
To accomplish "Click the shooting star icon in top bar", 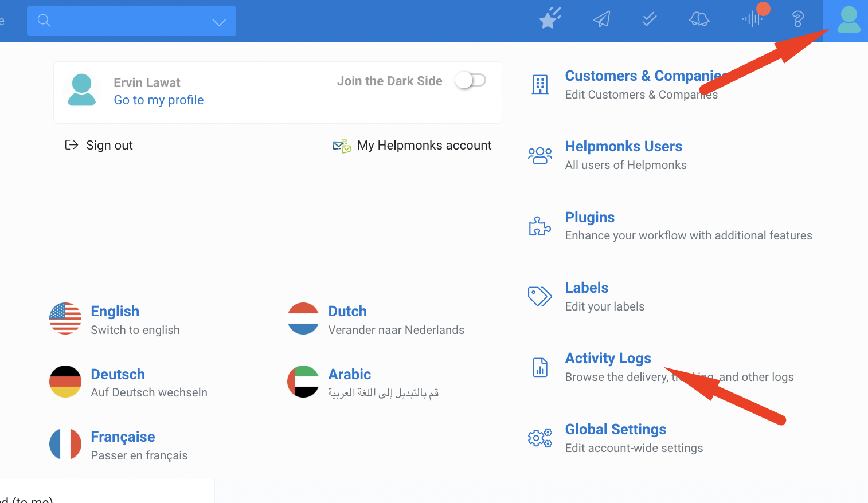I will [x=550, y=19].
